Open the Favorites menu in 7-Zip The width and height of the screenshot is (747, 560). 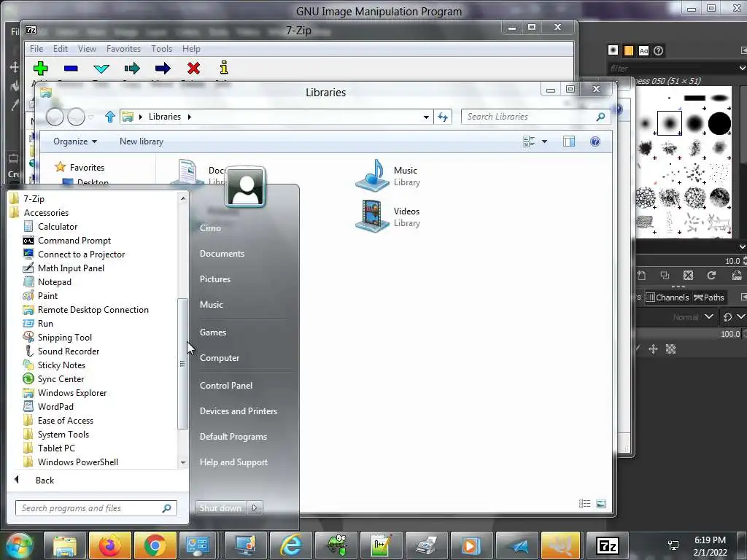coord(123,49)
